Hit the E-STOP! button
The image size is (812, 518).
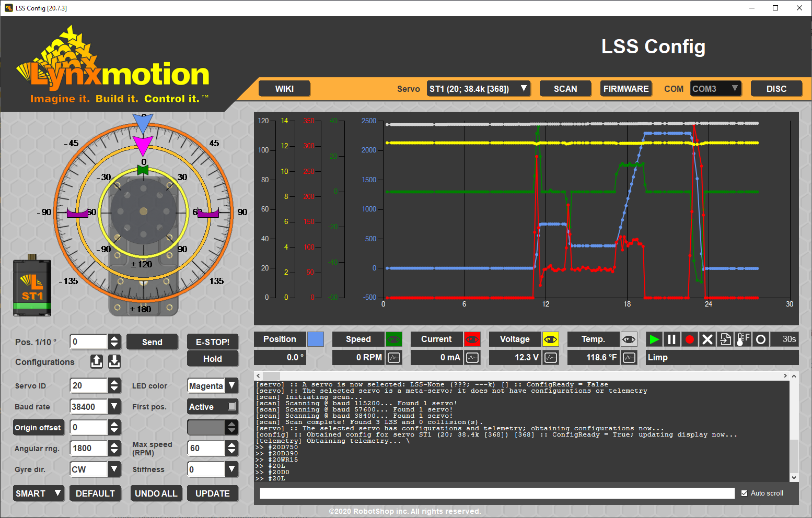[213, 342]
